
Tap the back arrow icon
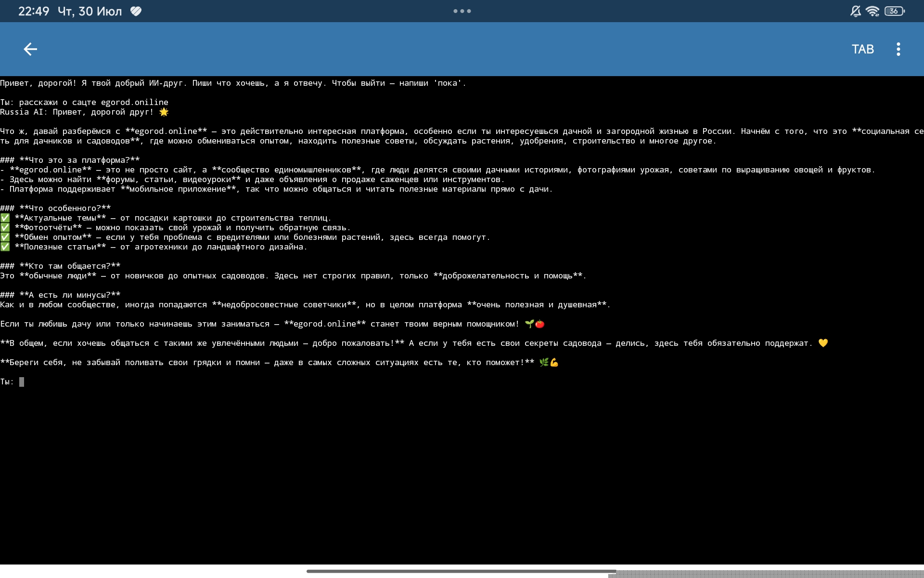(30, 49)
